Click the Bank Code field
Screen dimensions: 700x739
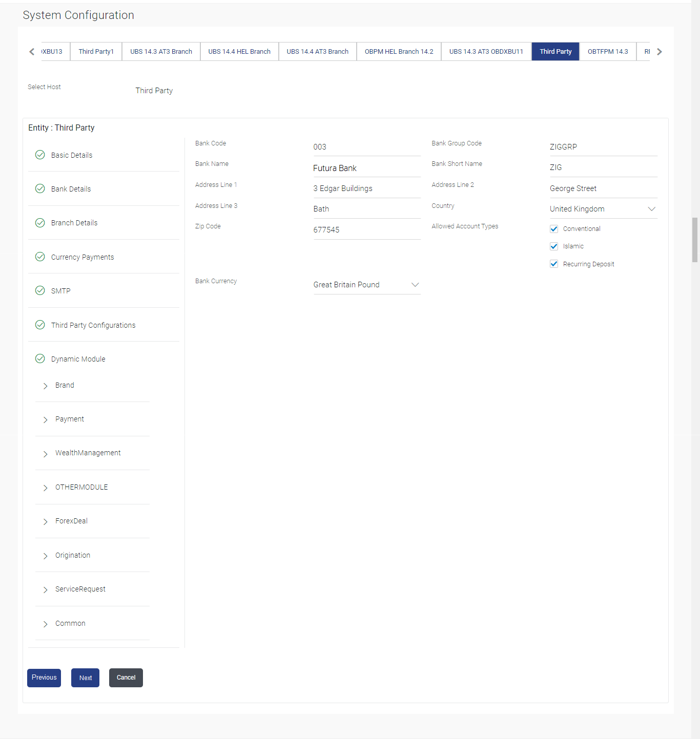(x=367, y=147)
